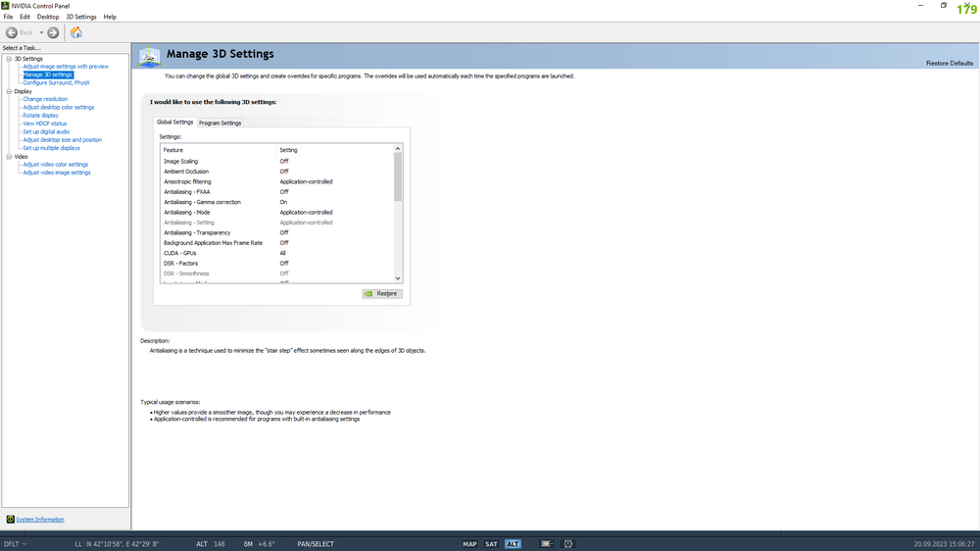Screen dimensions: 980x551
Task: Select the CUDA - GPUs row
Action: click(277, 253)
